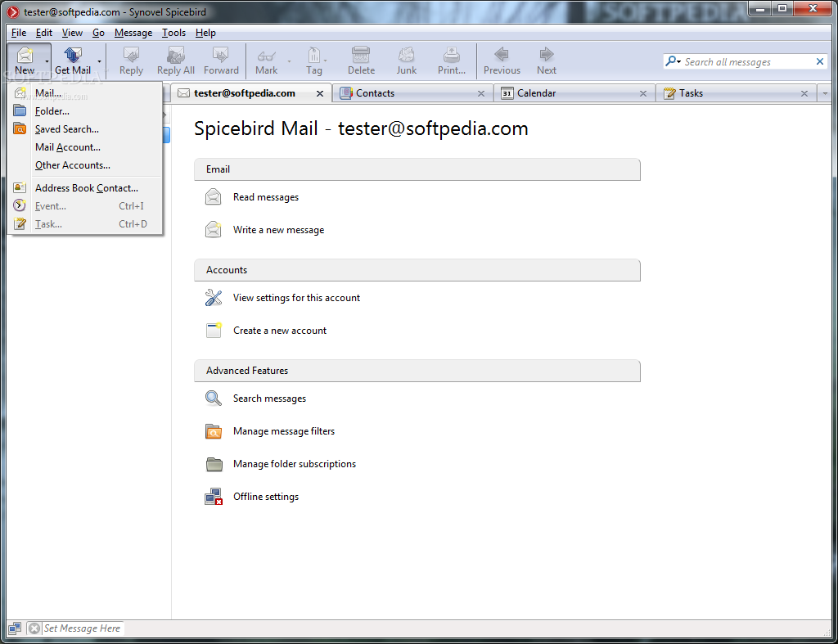Open the Edit menu

44,33
